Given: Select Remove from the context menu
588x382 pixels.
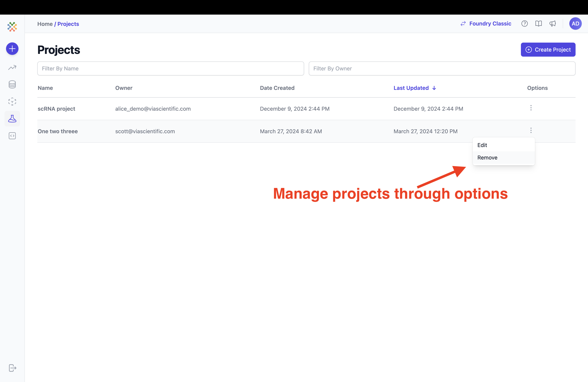Looking at the screenshot, I should 487,157.
